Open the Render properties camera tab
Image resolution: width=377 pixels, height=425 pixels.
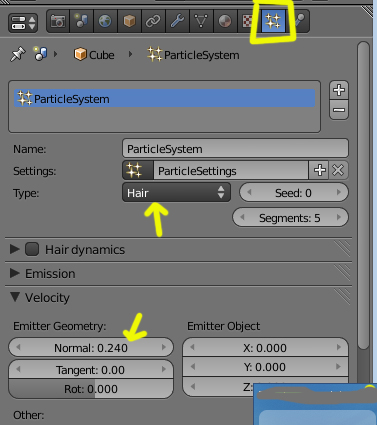click(58, 22)
